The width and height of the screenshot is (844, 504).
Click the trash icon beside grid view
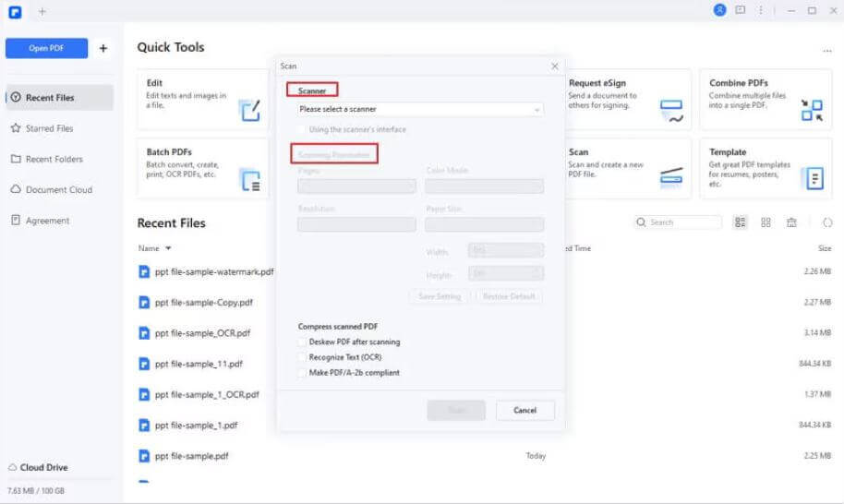tap(791, 222)
